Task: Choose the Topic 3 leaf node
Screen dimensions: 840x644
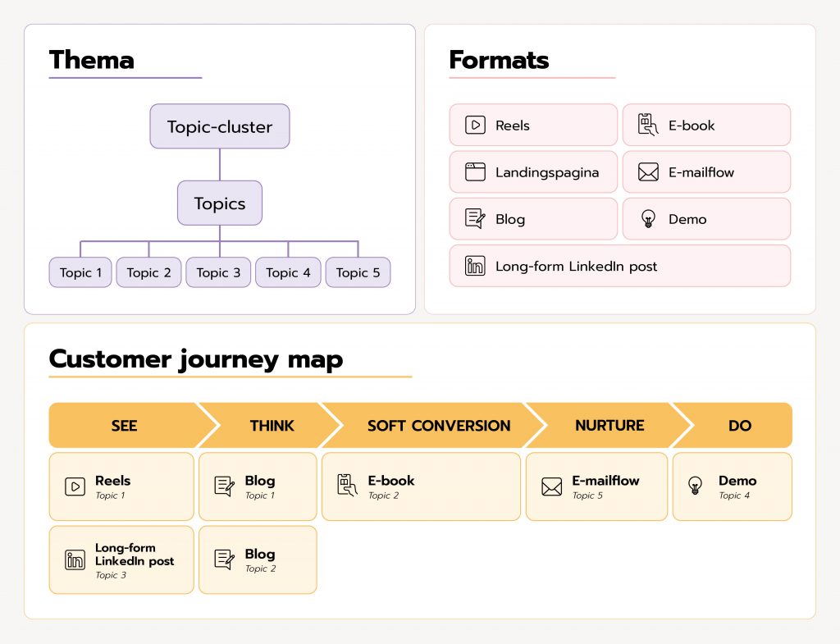Action: tap(219, 272)
